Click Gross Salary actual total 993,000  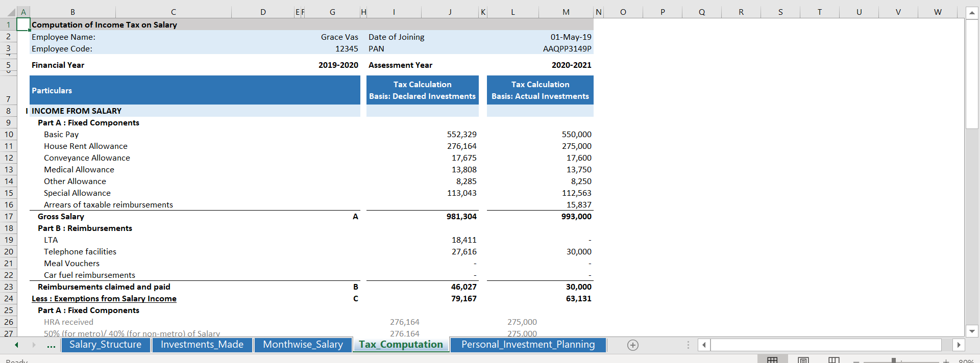pyautogui.click(x=576, y=217)
